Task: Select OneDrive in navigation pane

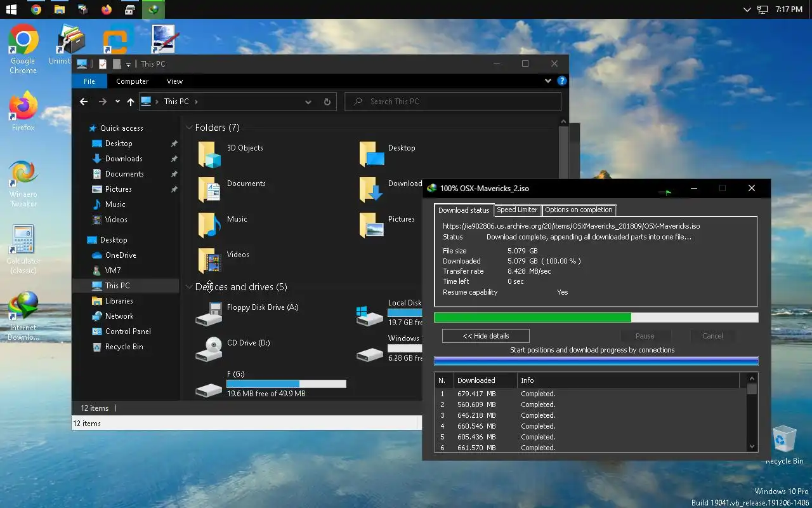Action: (x=121, y=255)
